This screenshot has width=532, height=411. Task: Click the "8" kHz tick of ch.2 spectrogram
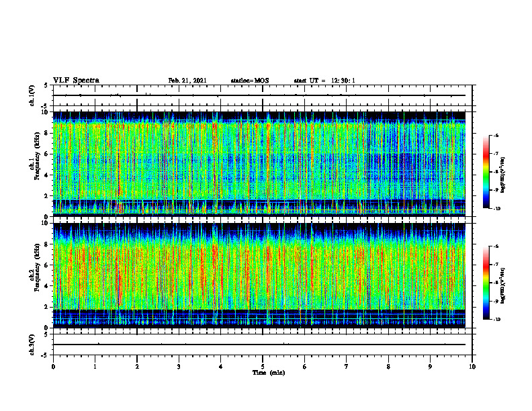pos(47,244)
